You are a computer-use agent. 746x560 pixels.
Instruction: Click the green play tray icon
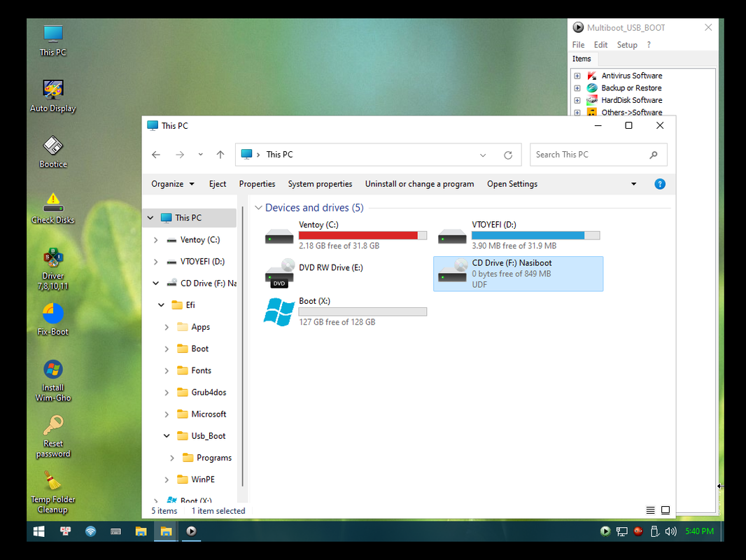pos(605,531)
